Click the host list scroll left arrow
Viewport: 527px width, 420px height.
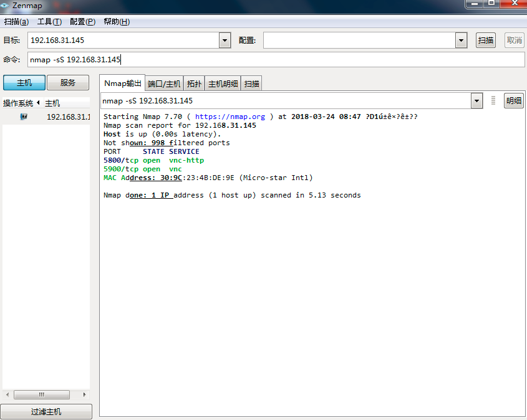pos(7,394)
